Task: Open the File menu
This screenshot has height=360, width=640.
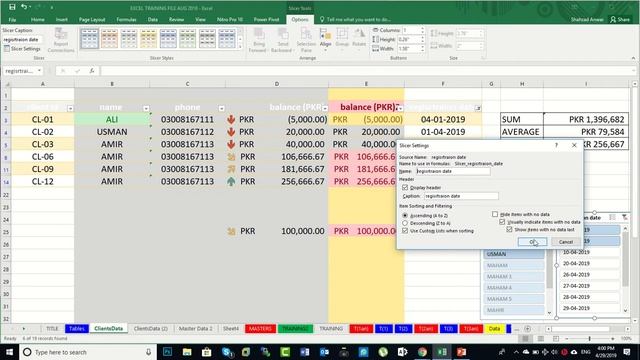Action: coord(12,19)
